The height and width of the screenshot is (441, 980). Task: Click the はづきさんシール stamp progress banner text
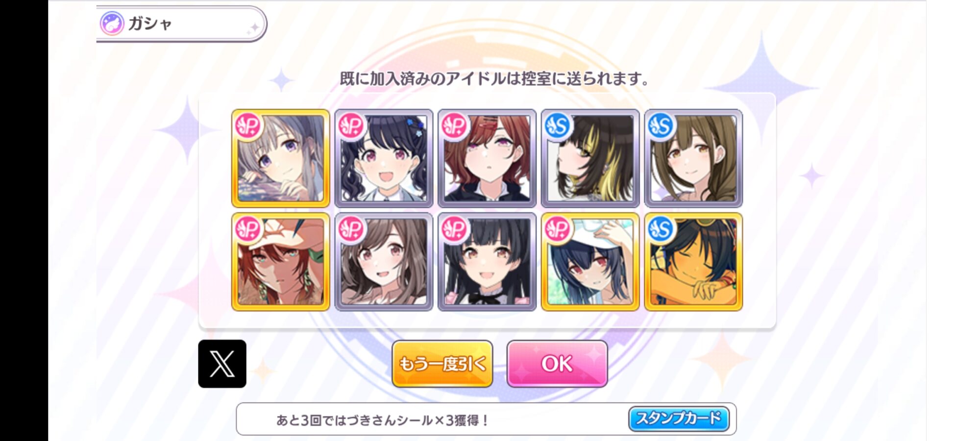[382, 420]
